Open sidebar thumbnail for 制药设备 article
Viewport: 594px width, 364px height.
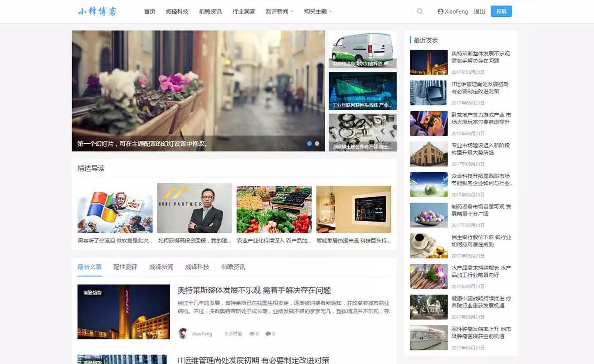coord(428,215)
